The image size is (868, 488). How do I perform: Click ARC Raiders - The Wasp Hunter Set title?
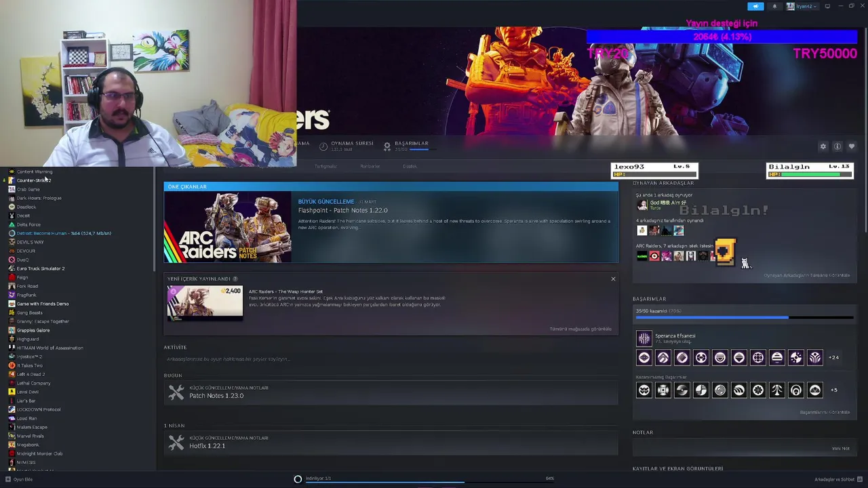285,291
